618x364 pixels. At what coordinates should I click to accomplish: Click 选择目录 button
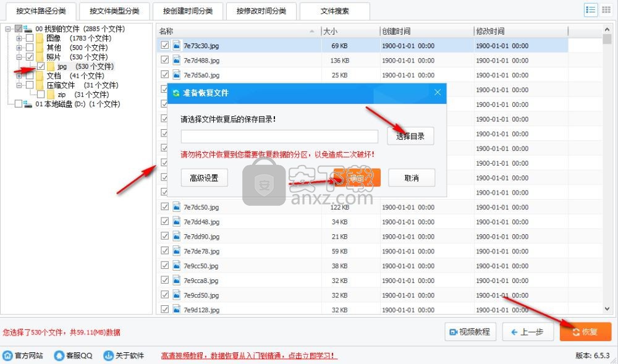410,137
